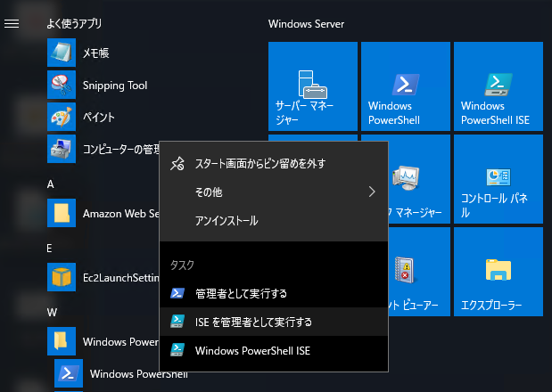Click the Windows Server group heading
This screenshot has width=552, height=392.
coord(306,24)
